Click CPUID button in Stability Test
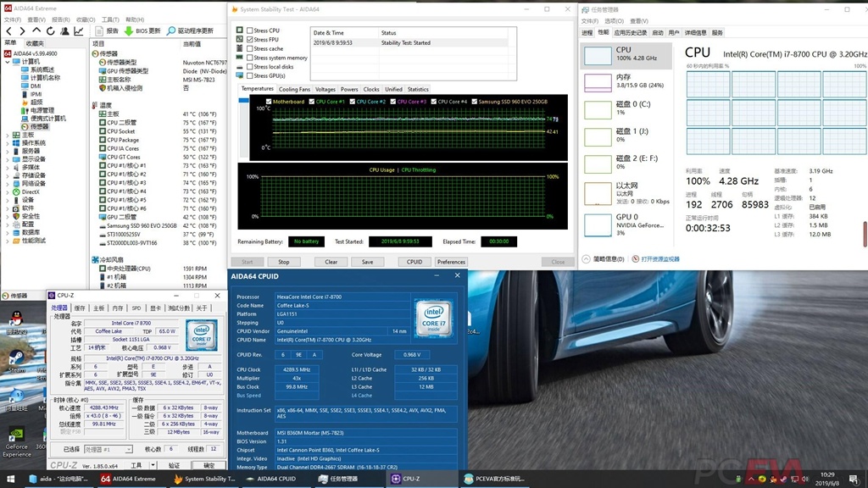This screenshot has width=868, height=488. [415, 263]
